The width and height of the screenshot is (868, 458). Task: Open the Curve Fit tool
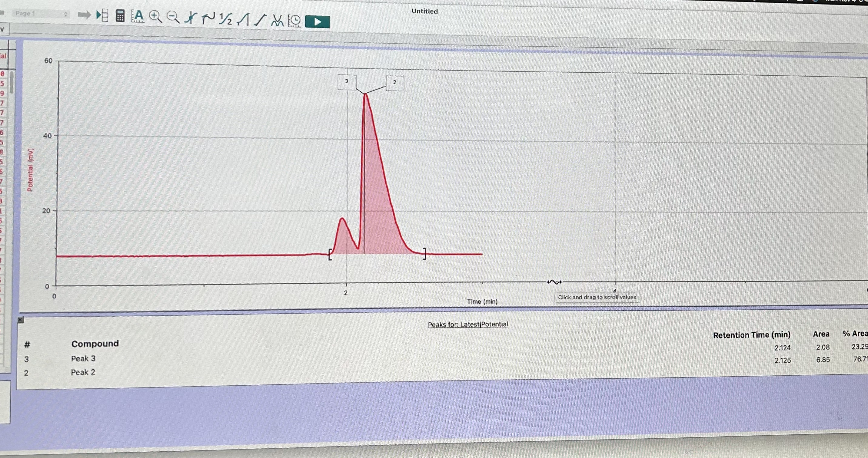tap(277, 21)
